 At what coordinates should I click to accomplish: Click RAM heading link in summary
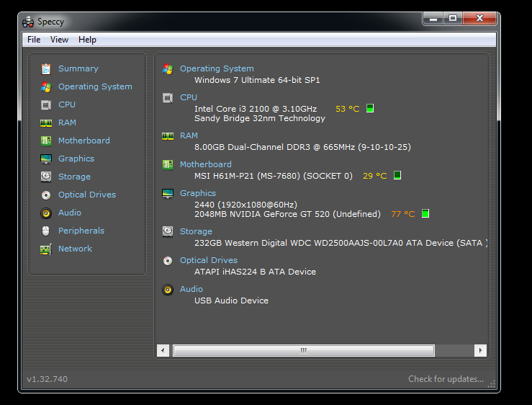click(x=189, y=135)
